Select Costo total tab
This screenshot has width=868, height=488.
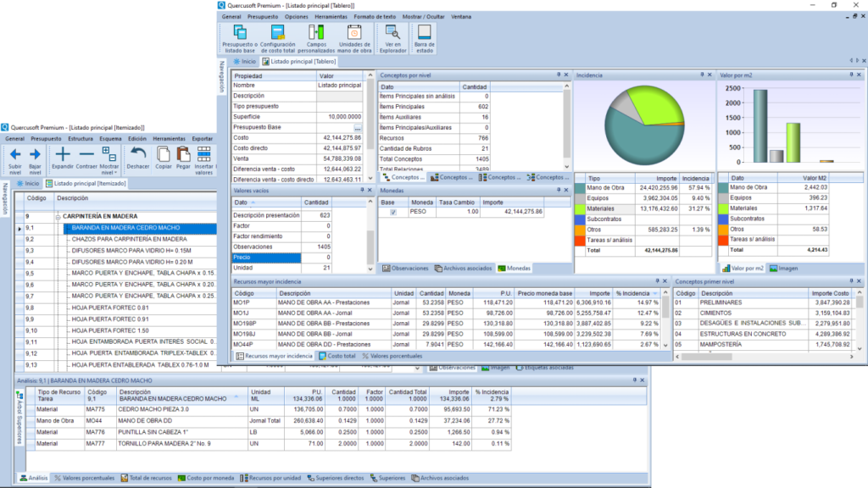click(337, 357)
